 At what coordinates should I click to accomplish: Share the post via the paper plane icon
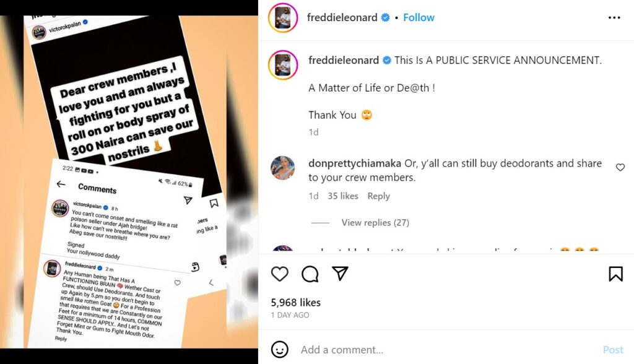coord(340,274)
